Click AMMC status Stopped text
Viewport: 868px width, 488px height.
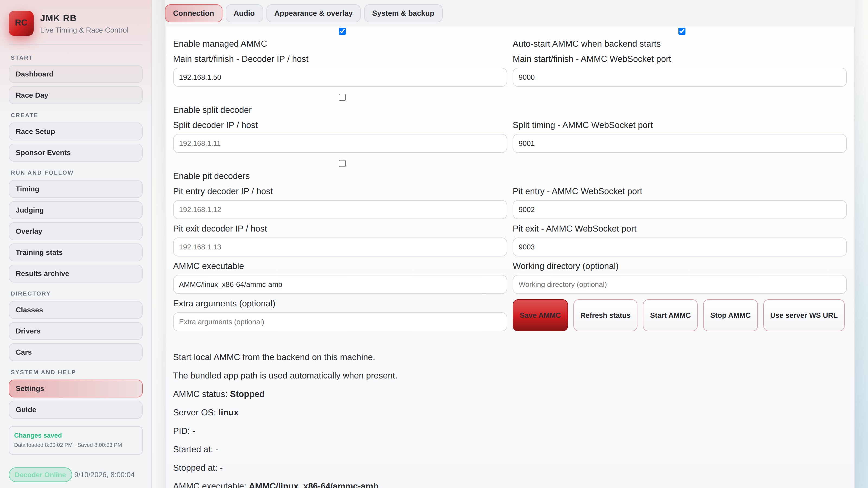point(219,394)
